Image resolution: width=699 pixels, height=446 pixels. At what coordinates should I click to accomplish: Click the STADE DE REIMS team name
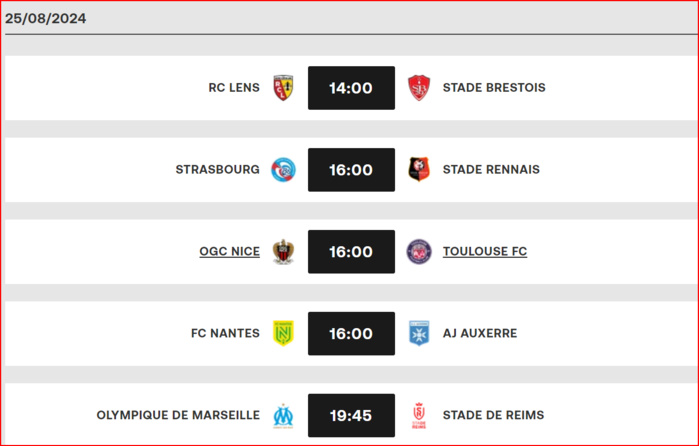tap(493, 415)
